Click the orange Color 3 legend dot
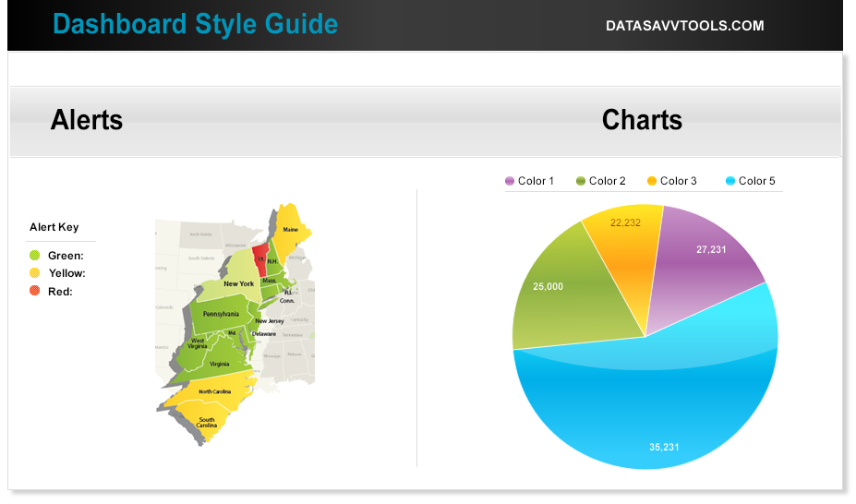The image size is (856, 504). point(652,181)
